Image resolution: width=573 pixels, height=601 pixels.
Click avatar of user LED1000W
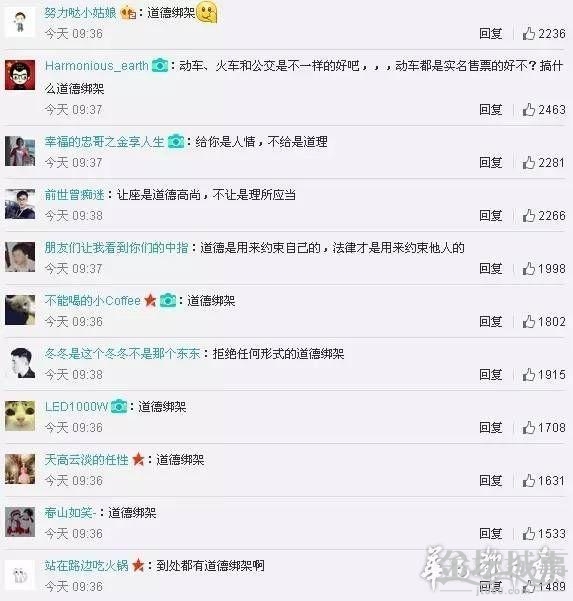(20, 416)
